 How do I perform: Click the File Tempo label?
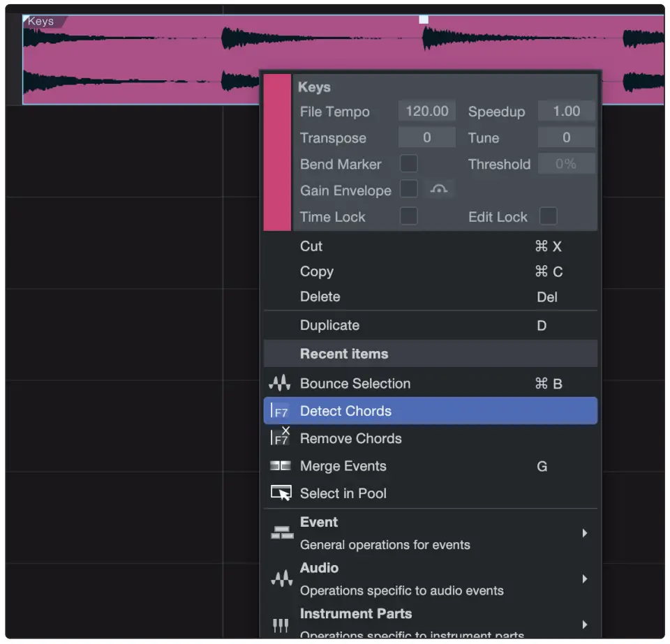tap(334, 112)
